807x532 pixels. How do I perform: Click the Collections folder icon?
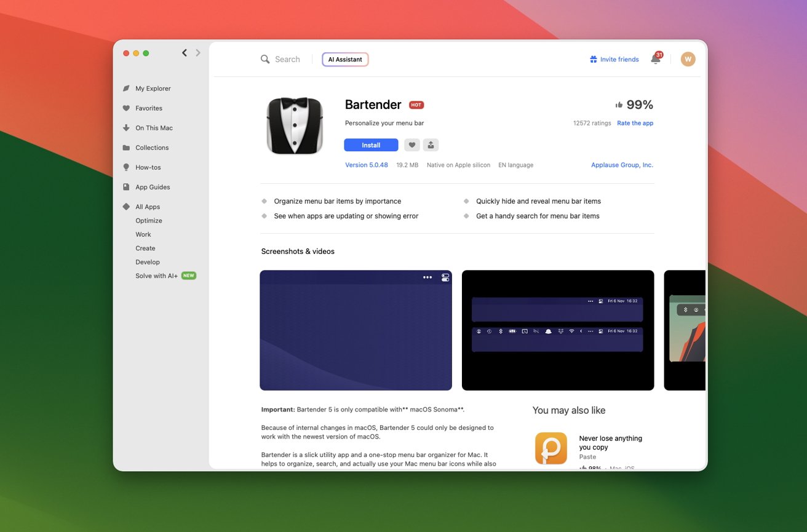[126, 148]
